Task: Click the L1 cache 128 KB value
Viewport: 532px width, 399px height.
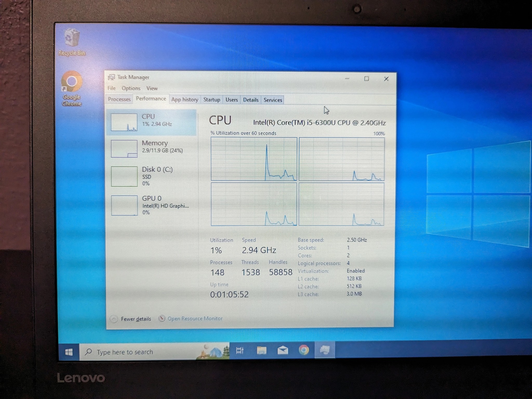Action: coord(354,278)
